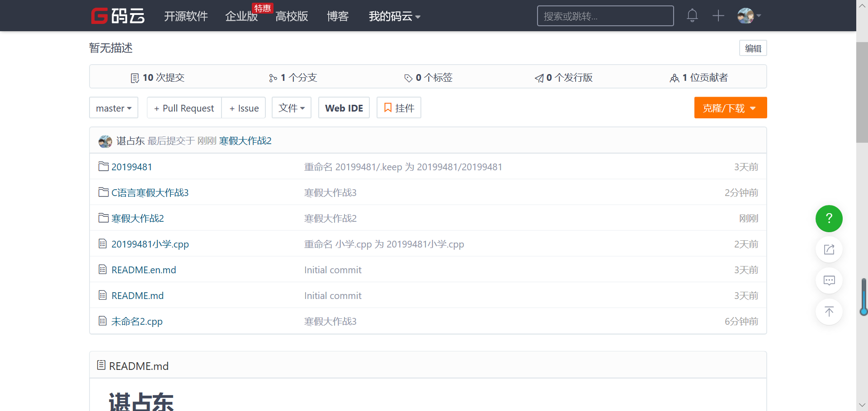Screen dimensions: 868x411
Task: Launch the Web IDE button
Action: pos(344,108)
